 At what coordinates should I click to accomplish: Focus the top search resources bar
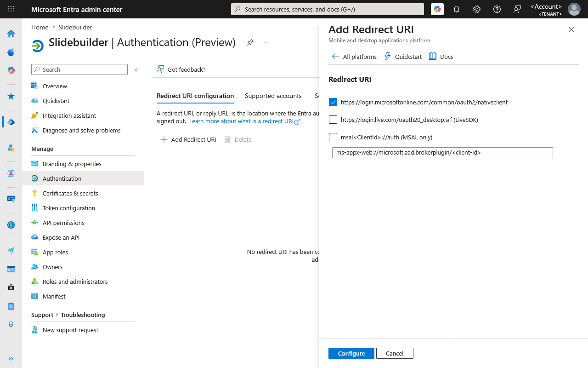click(328, 9)
